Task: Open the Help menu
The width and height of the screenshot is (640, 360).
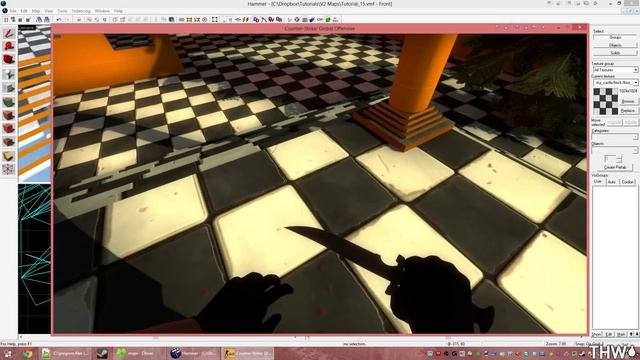Action: pos(118,11)
